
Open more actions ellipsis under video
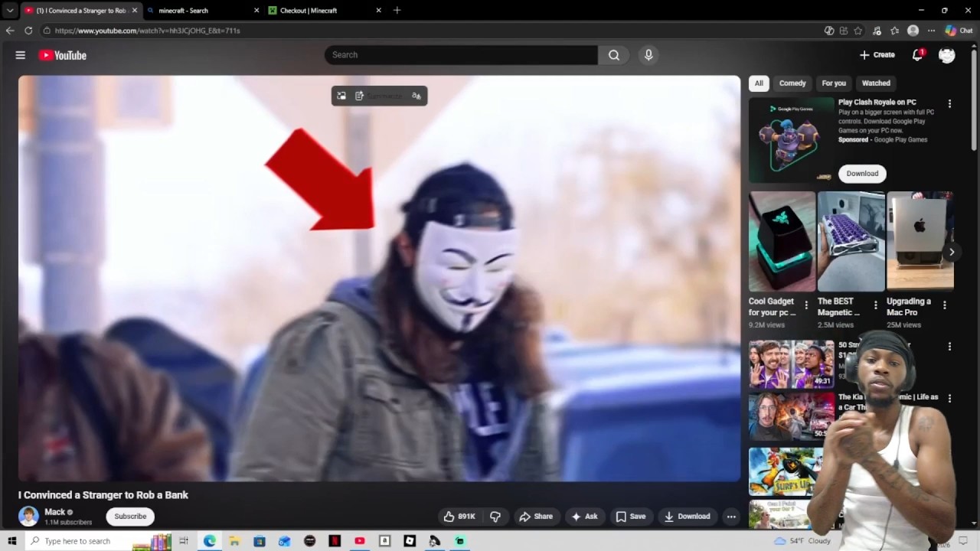point(731,517)
